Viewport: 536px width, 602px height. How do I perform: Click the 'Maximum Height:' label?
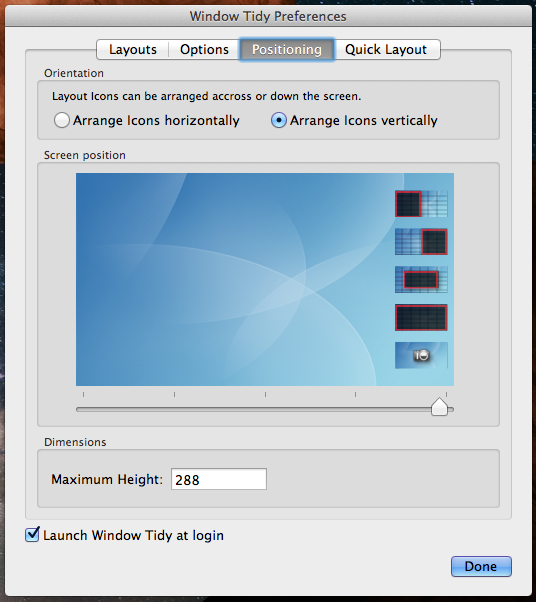coord(107,480)
